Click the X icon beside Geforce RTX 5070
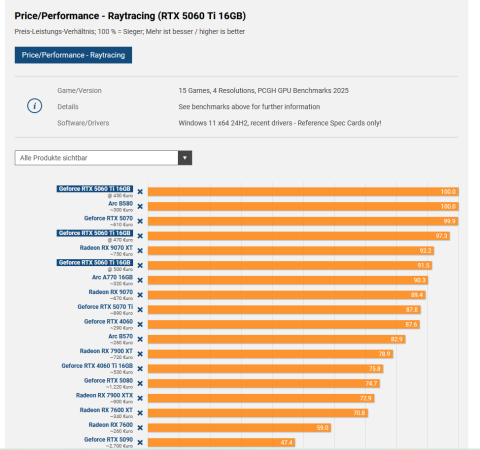The height and width of the screenshot is (450, 480). pyautogui.click(x=140, y=221)
